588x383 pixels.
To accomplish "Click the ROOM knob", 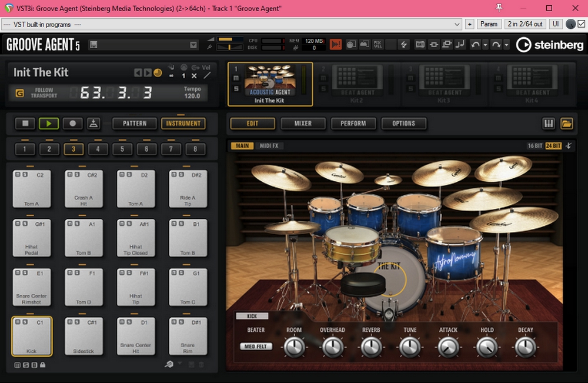I will click(x=295, y=347).
